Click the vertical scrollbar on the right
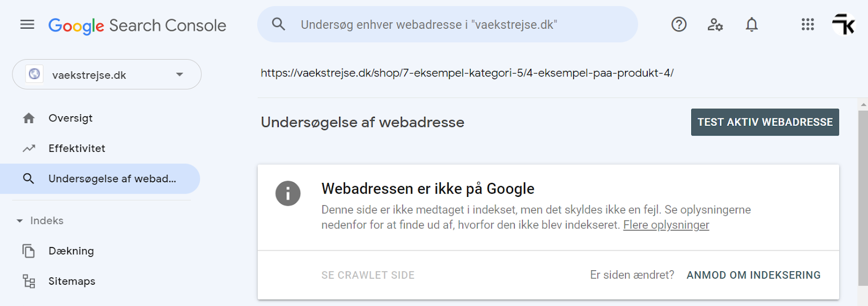This screenshot has height=306, width=868. tap(863, 198)
